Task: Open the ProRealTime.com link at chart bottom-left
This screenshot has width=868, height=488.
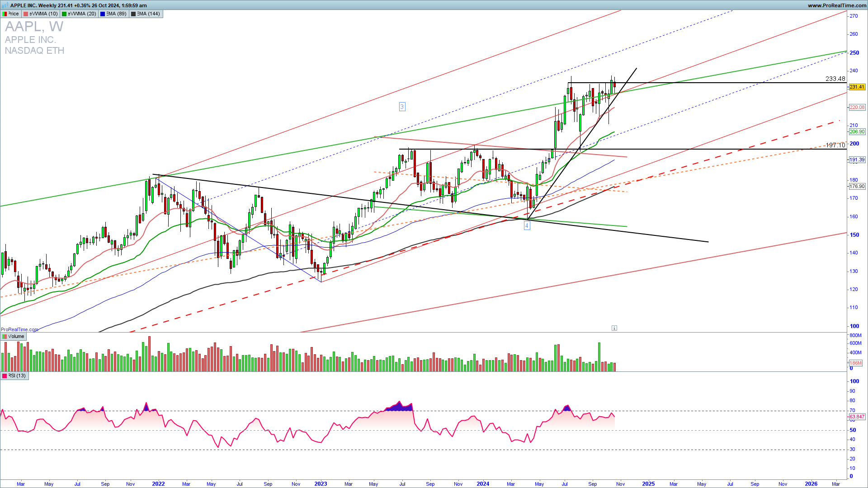Action: coord(19,329)
